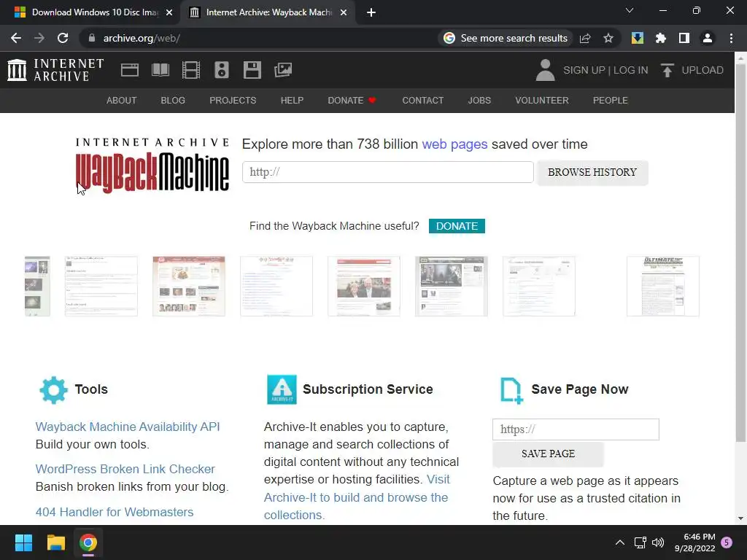Open the ABOUT menu item
This screenshot has width=747, height=560.
coord(122,101)
